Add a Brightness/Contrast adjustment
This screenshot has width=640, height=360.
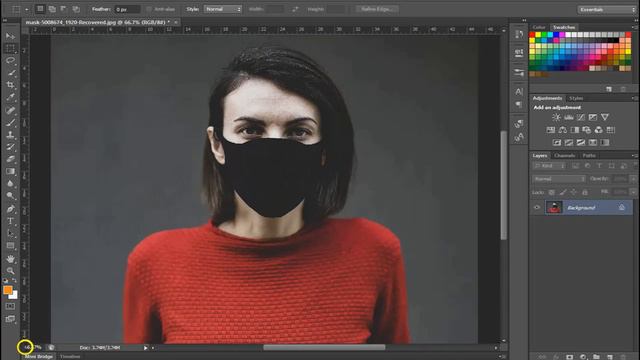click(556, 118)
